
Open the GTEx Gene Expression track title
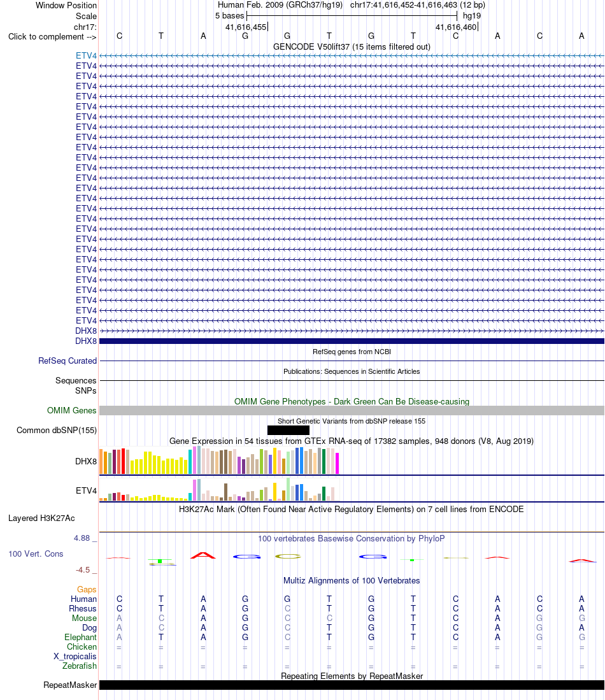[352, 441]
